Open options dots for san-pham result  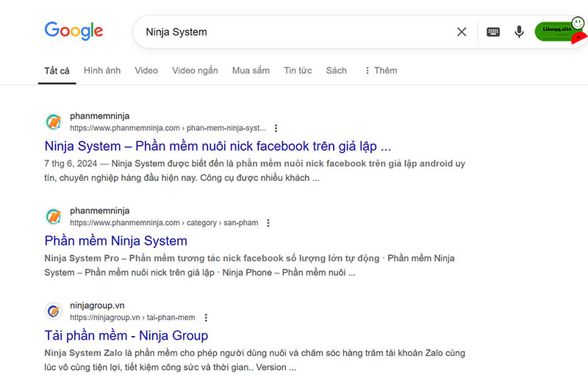click(268, 223)
